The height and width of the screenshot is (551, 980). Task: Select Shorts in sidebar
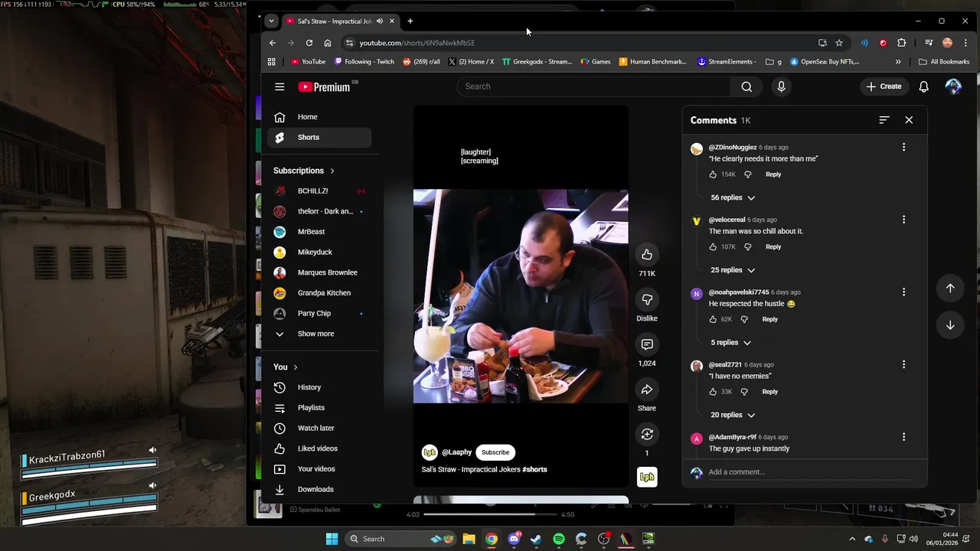[x=319, y=137]
